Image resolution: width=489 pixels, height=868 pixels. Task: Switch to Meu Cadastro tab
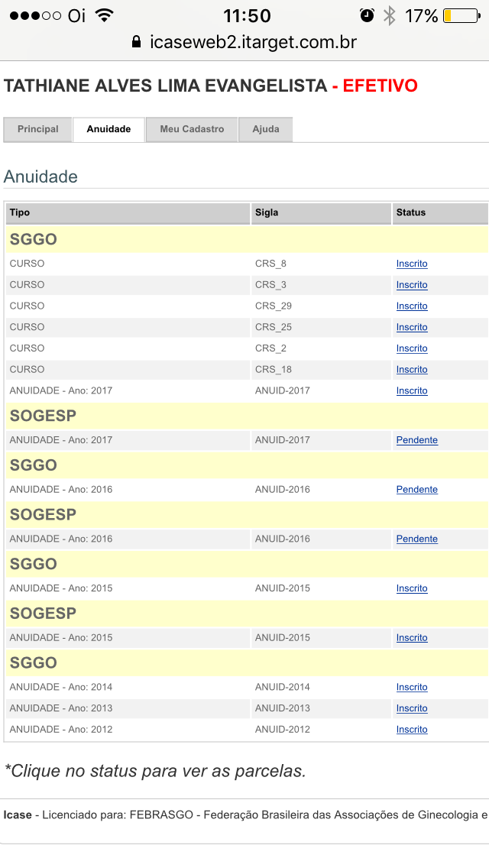point(192,129)
